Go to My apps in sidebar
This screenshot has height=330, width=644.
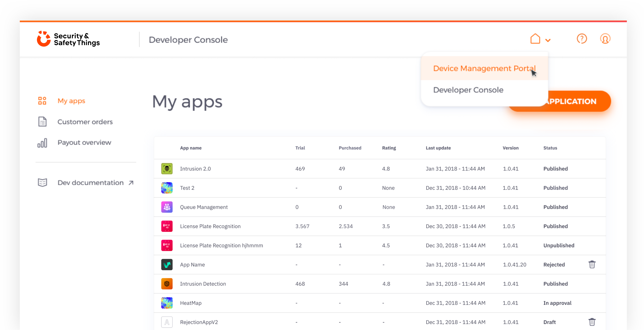71,101
